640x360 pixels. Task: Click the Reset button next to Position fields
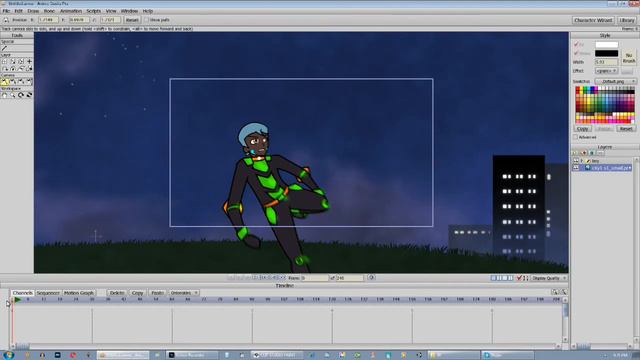(132, 20)
